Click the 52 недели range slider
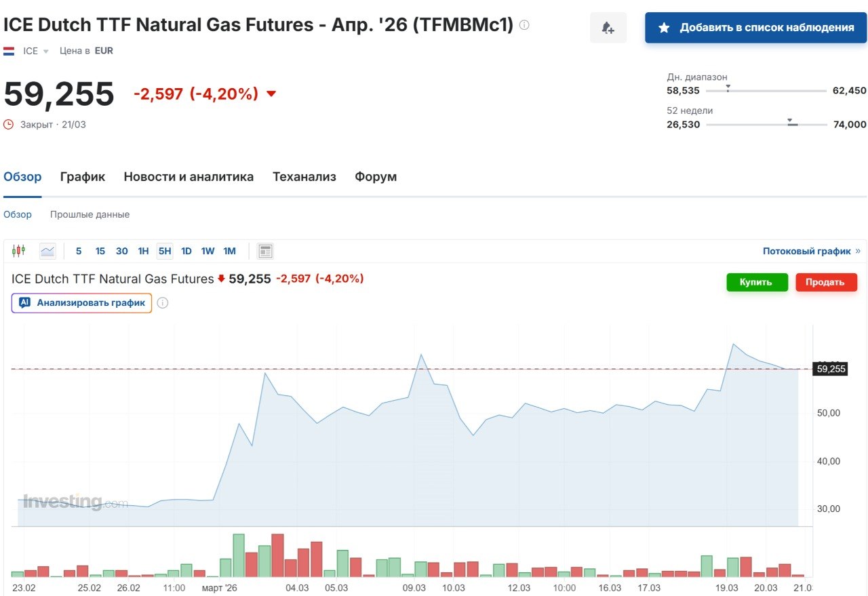Image resolution: width=868 pixels, height=596 pixels. [x=766, y=125]
